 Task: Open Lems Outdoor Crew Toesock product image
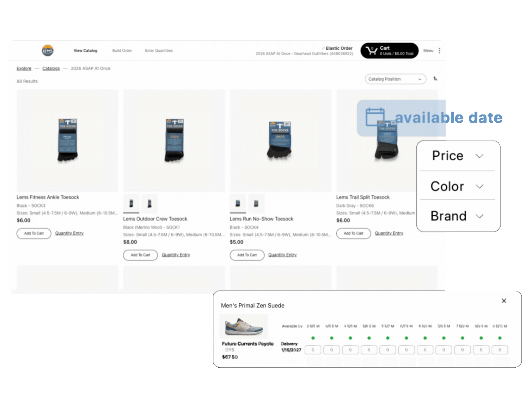click(x=174, y=141)
